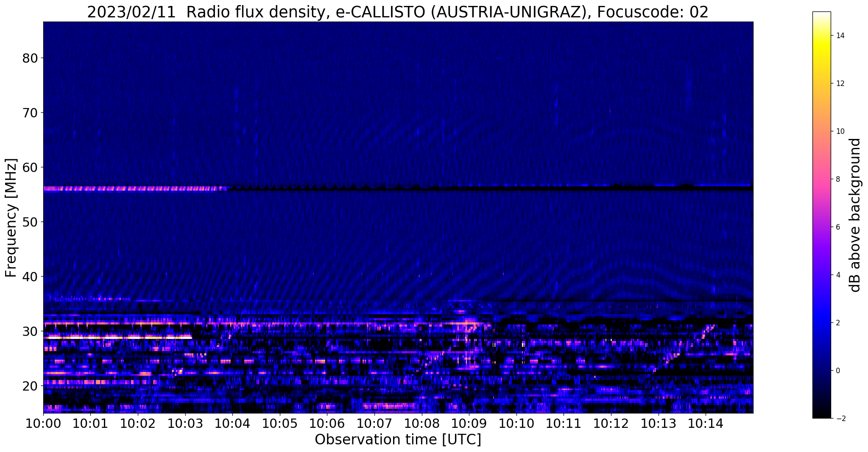This screenshot has height=452, width=868.
Task: Click the 10:13 time tick label
Action: (658, 424)
